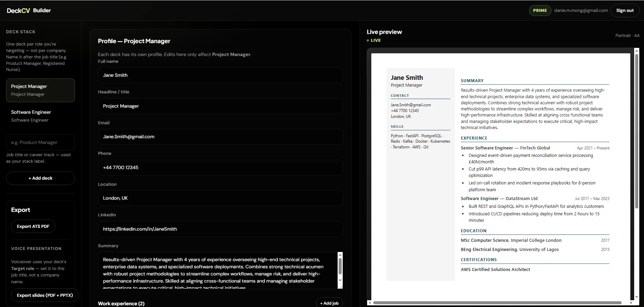Edit the Phone number field
644x307 pixels.
coord(220,167)
